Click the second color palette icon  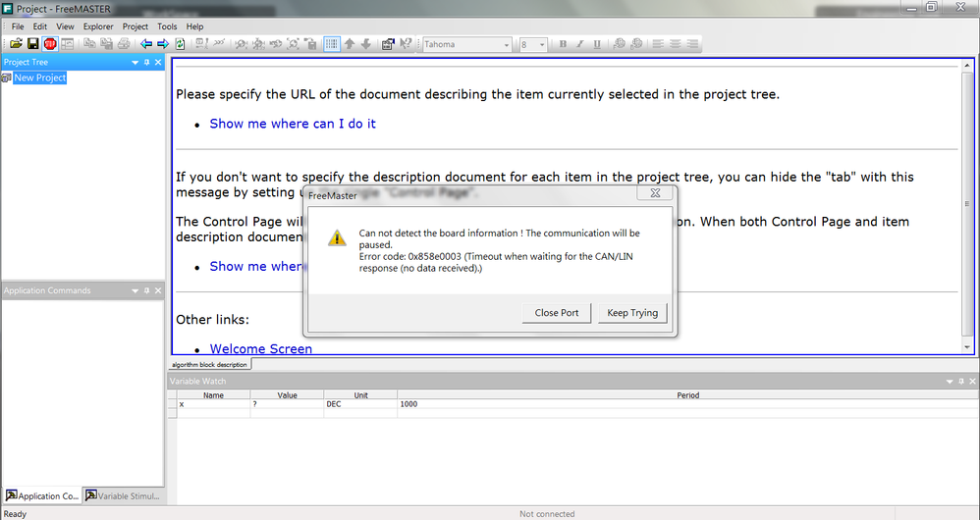pos(636,44)
